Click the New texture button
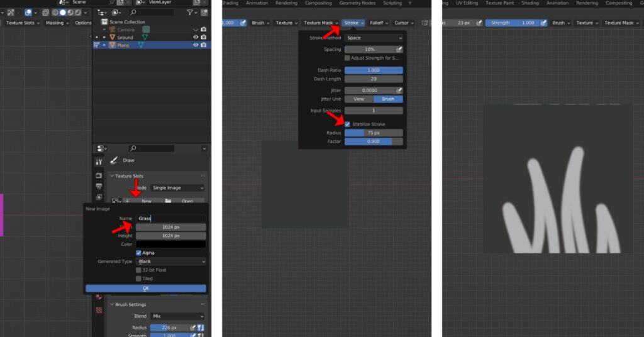Screen dimensions: 644x337 coord(143,201)
